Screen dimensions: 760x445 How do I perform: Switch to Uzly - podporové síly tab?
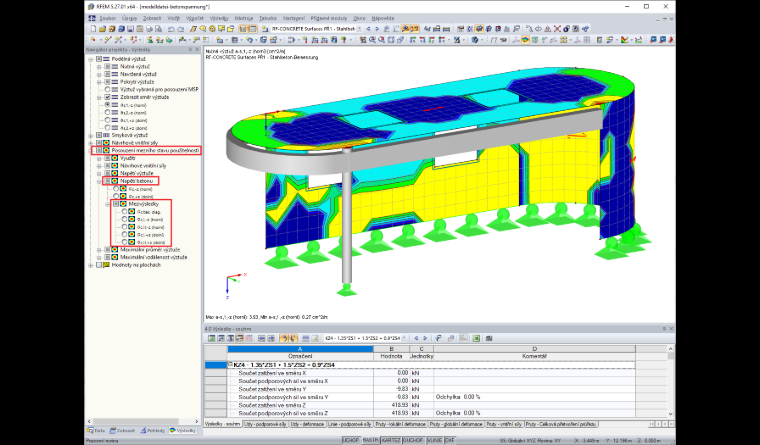tap(265, 424)
